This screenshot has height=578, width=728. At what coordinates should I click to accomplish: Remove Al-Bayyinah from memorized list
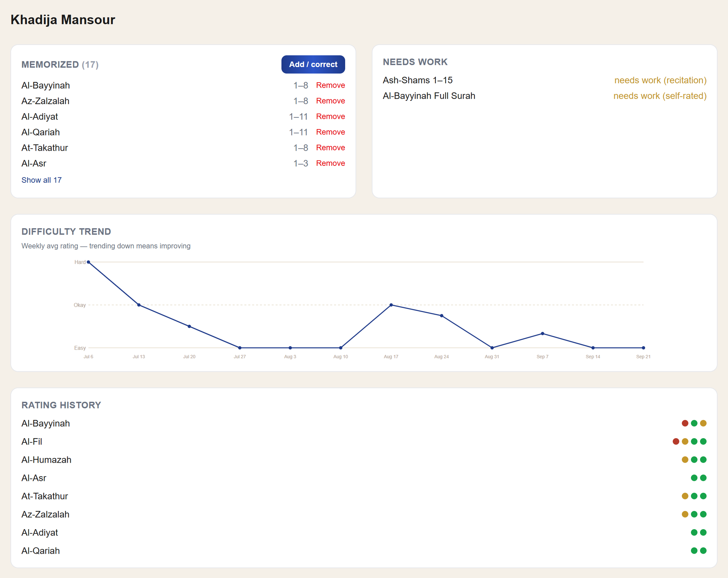(330, 85)
